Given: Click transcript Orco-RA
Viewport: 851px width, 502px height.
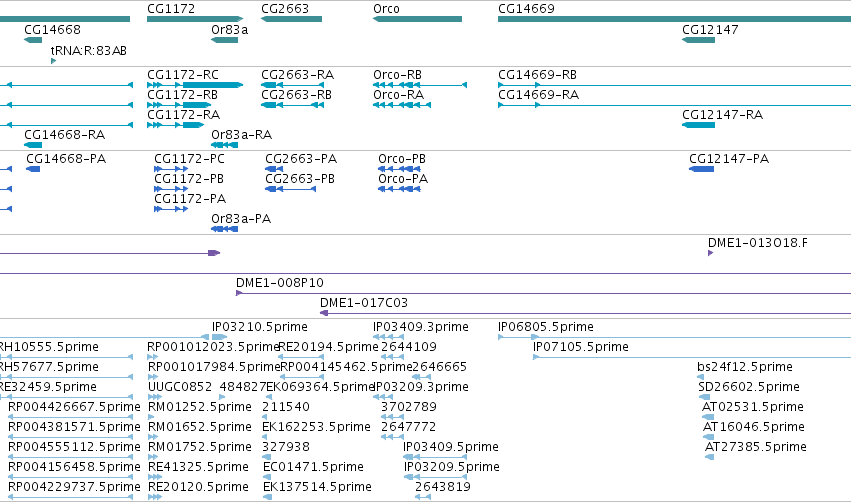Looking at the screenshot, I should click(398, 94).
